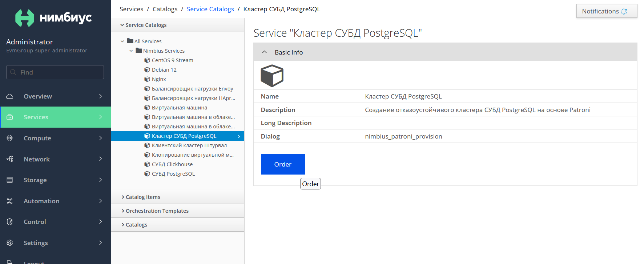
Task: Click the cube icon beside CentOS 9 Stream
Action: pos(147,60)
